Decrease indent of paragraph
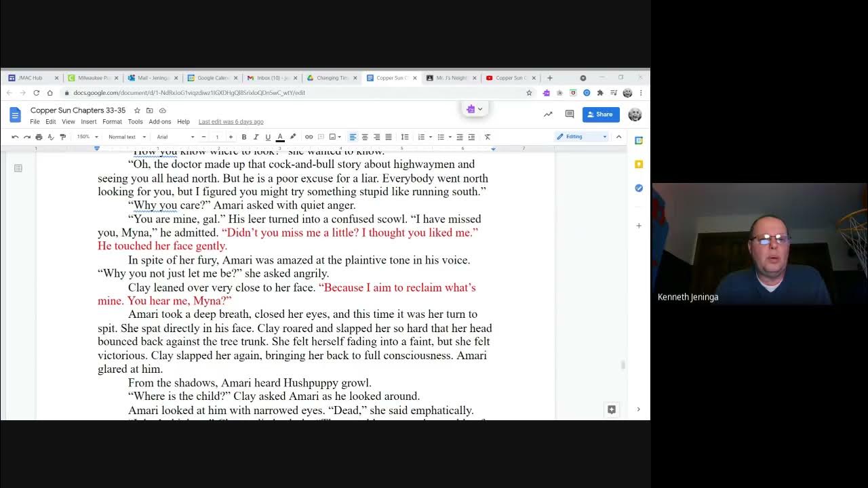868x488 pixels. [x=460, y=137]
